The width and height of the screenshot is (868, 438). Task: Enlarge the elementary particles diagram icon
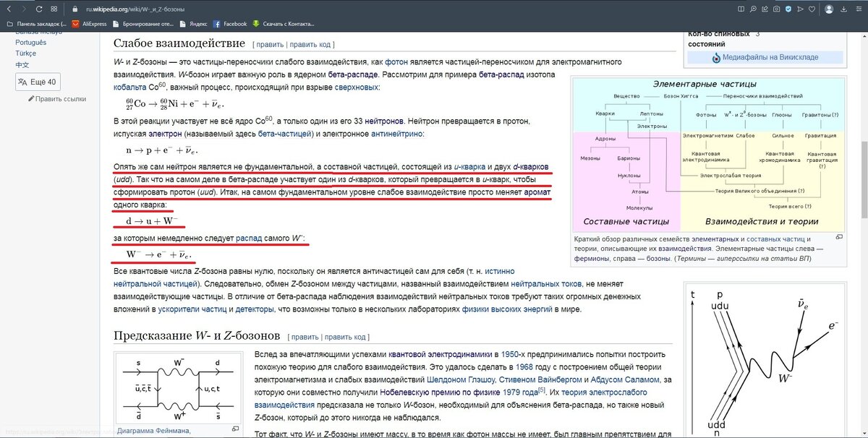pyautogui.click(x=840, y=236)
